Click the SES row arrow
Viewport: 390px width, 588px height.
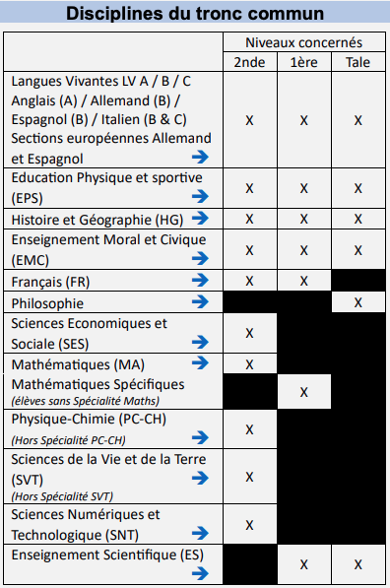point(200,342)
